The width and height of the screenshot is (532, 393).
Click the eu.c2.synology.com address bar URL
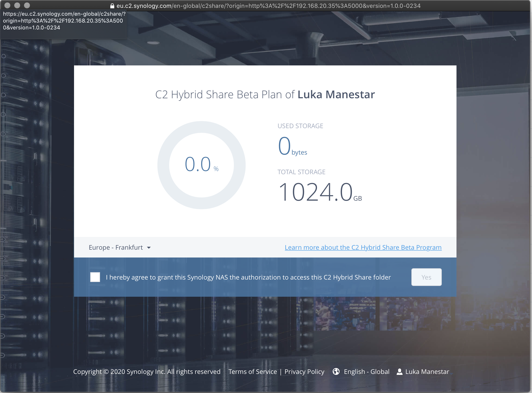coord(268,6)
